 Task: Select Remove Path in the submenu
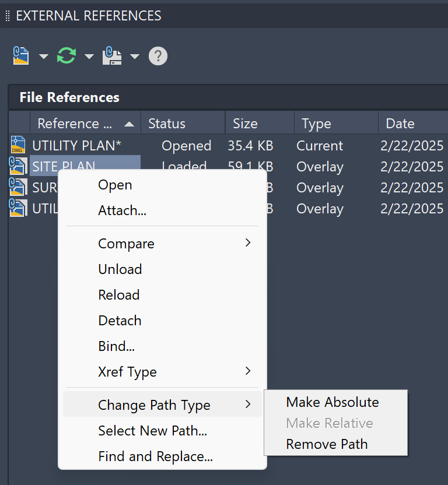327,444
